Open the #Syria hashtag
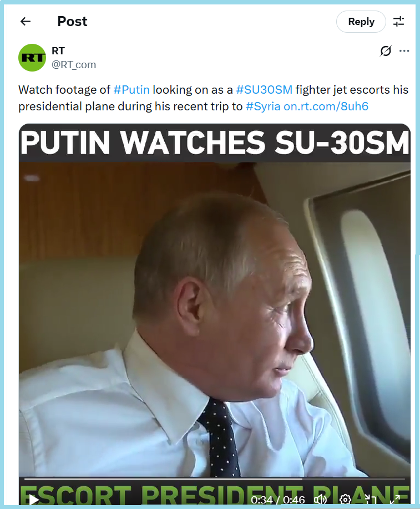This screenshot has width=420, height=509. (x=263, y=106)
